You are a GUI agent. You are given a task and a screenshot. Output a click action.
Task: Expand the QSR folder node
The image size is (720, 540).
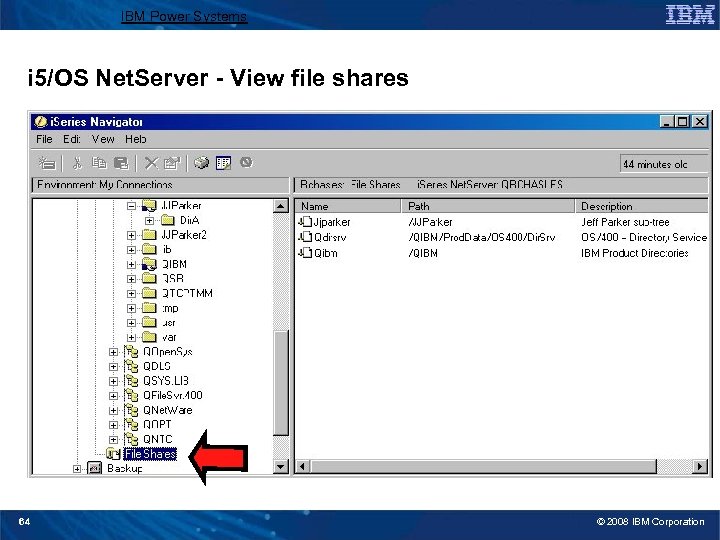click(x=131, y=279)
